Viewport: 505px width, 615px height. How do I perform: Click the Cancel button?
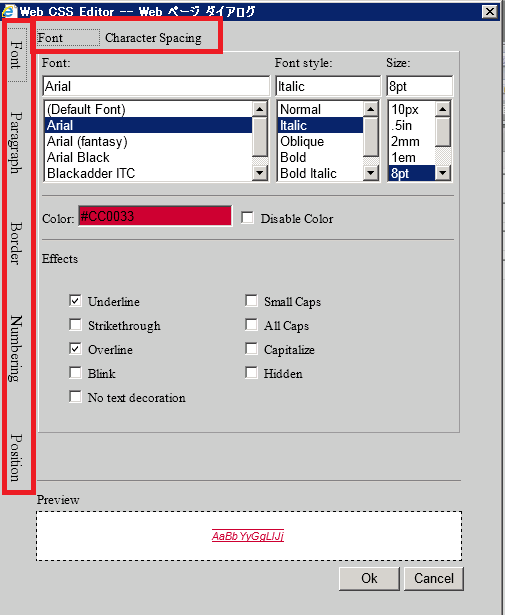(x=434, y=579)
